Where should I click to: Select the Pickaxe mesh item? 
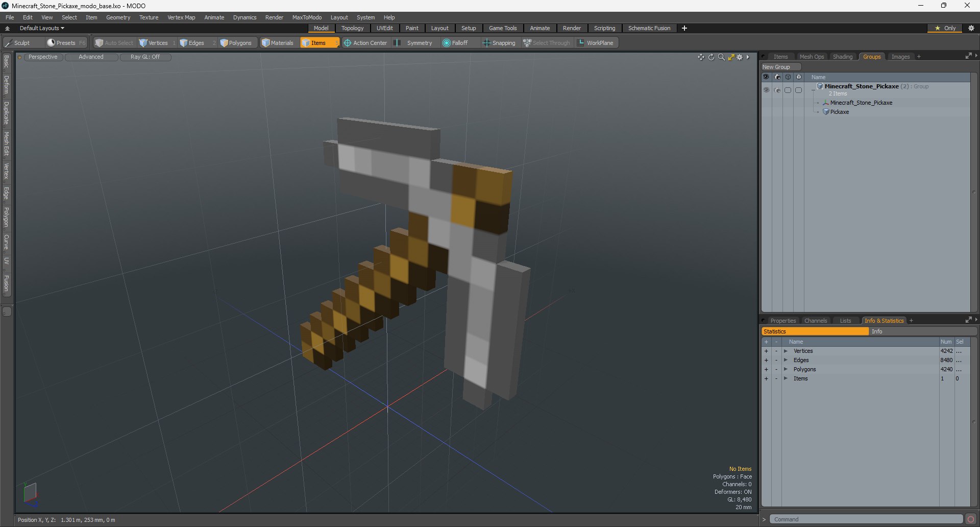point(839,112)
